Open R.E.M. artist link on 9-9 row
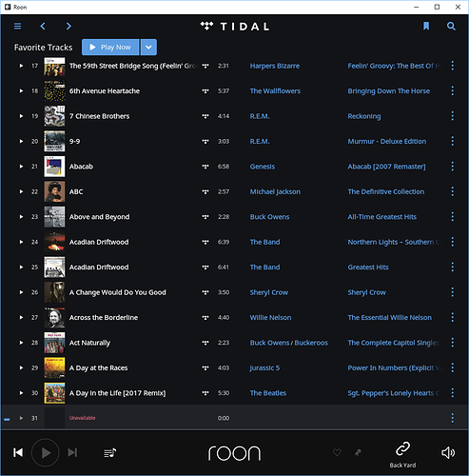The height and width of the screenshot is (476, 469). tap(260, 141)
